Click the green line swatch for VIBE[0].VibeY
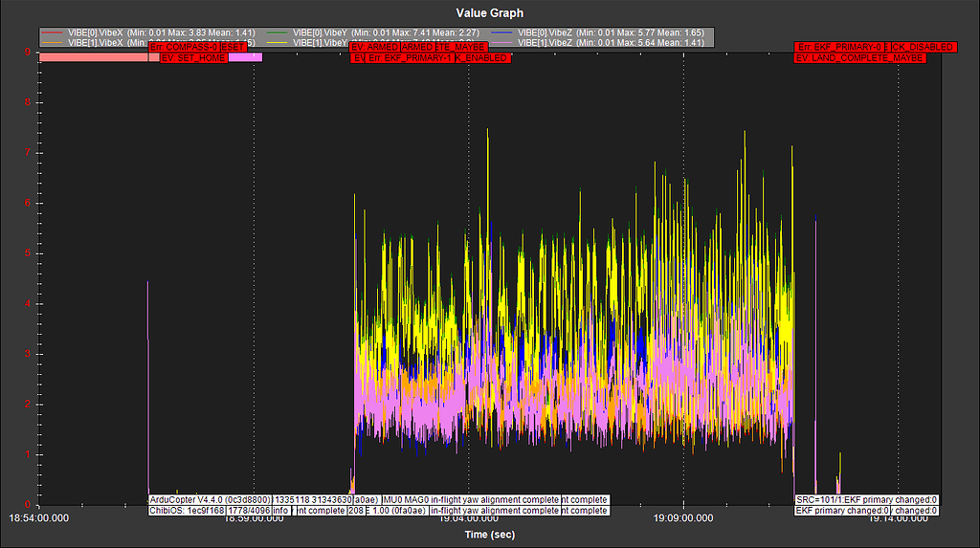Image resolution: width=980 pixels, height=548 pixels. click(275, 33)
